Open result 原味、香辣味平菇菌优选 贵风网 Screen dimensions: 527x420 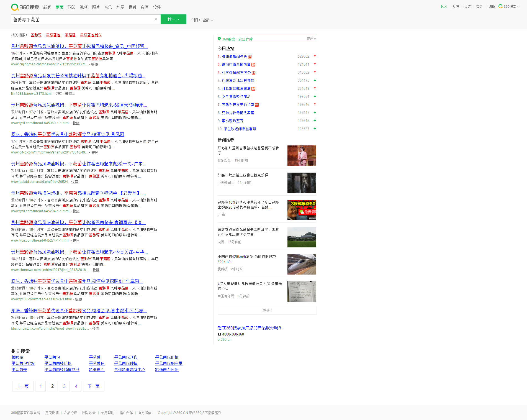point(68,134)
